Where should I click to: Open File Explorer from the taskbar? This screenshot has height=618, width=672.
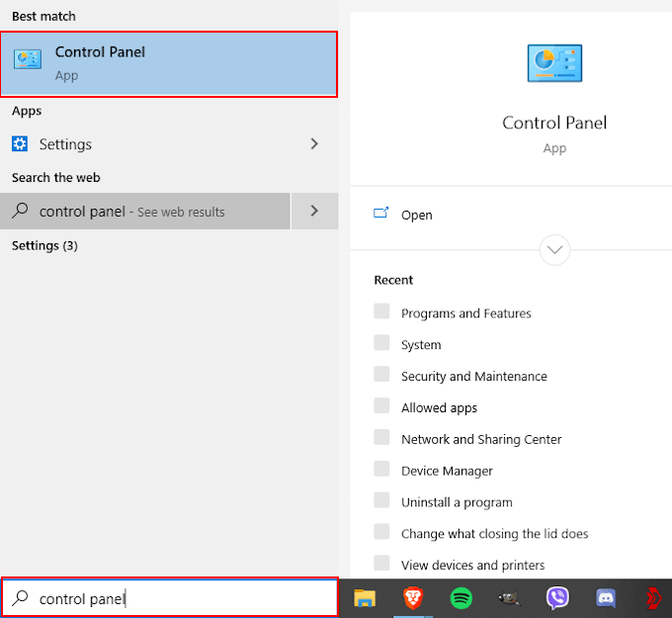(x=366, y=598)
